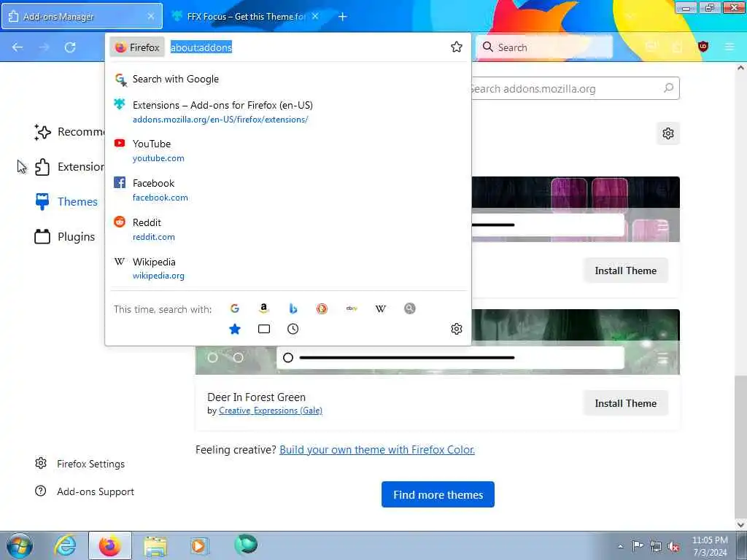Click the about:addons address text field
Screen dimensions: 747x560
pyautogui.click(x=305, y=47)
